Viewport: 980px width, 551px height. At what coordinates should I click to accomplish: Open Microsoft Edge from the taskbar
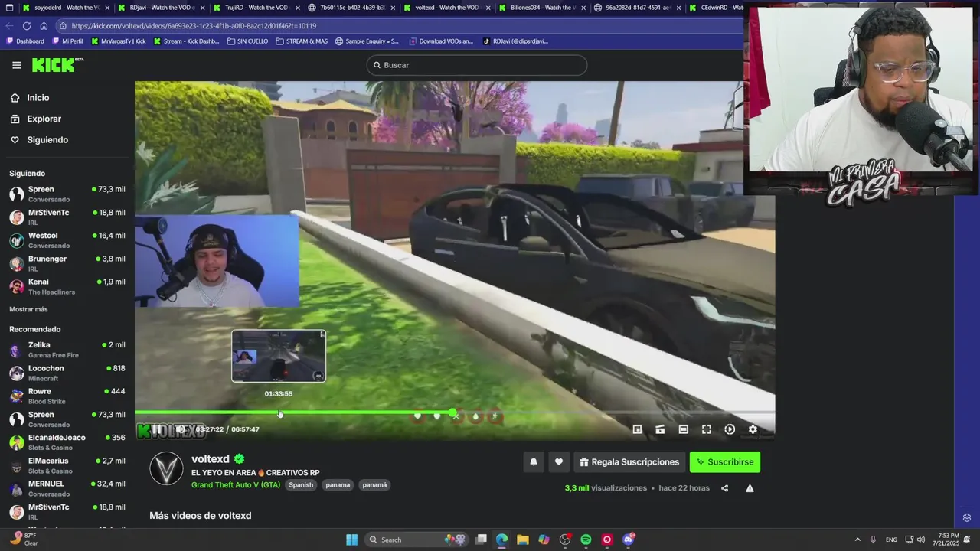501,540
